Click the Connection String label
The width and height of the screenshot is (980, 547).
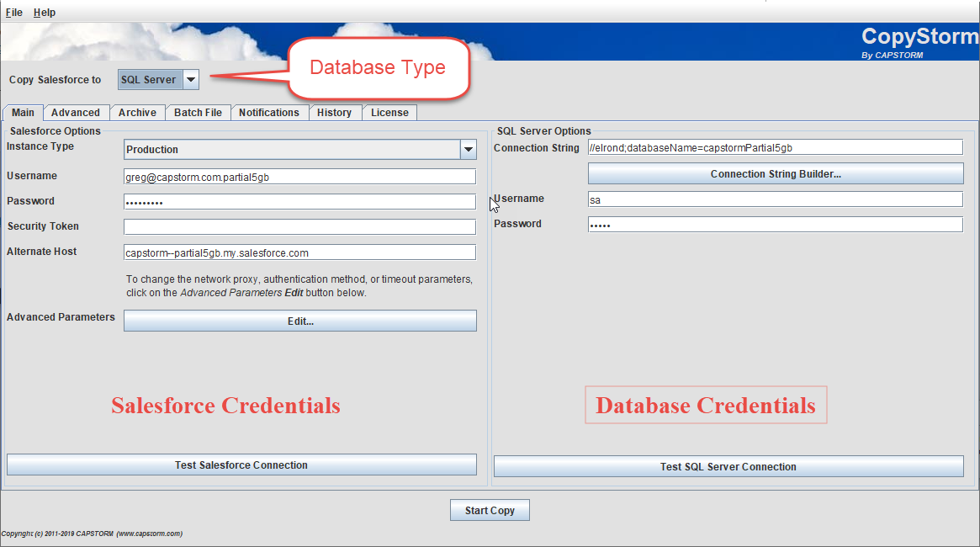click(536, 148)
